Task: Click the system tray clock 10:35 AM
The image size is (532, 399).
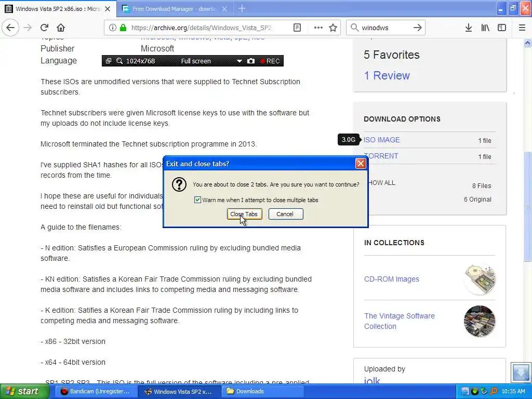Action: (513, 392)
